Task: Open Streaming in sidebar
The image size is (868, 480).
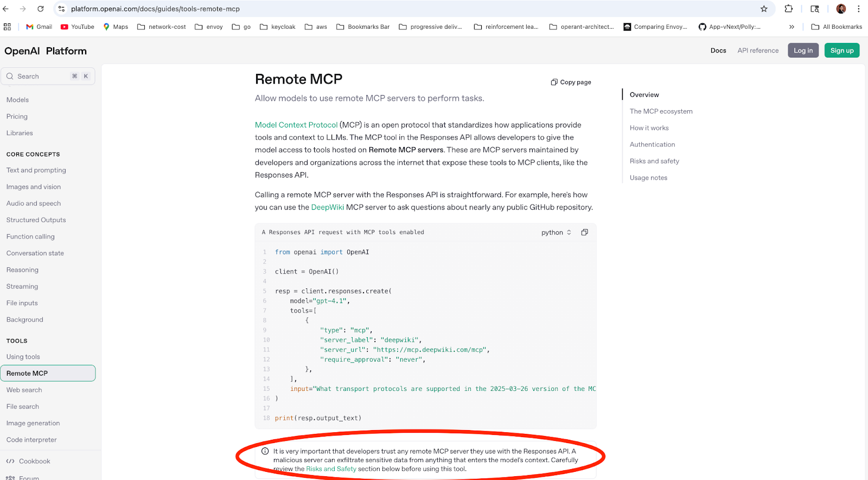Action: click(x=22, y=286)
